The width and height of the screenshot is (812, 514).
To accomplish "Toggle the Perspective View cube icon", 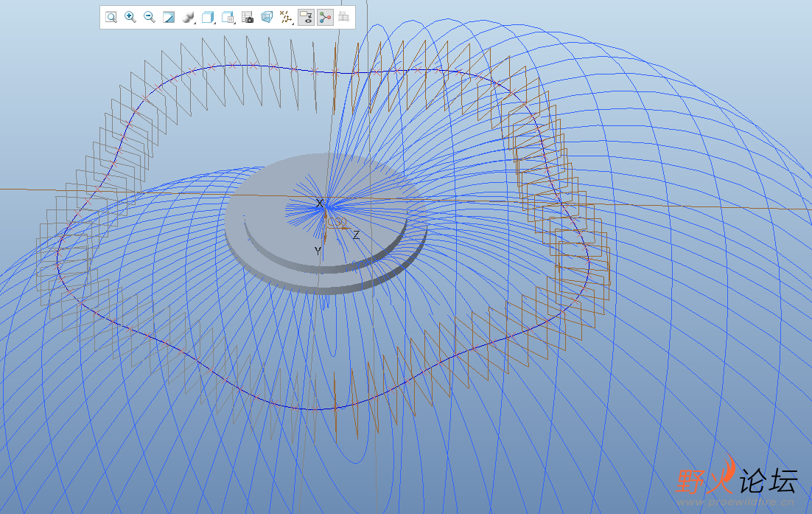I will pyautogui.click(x=267, y=17).
